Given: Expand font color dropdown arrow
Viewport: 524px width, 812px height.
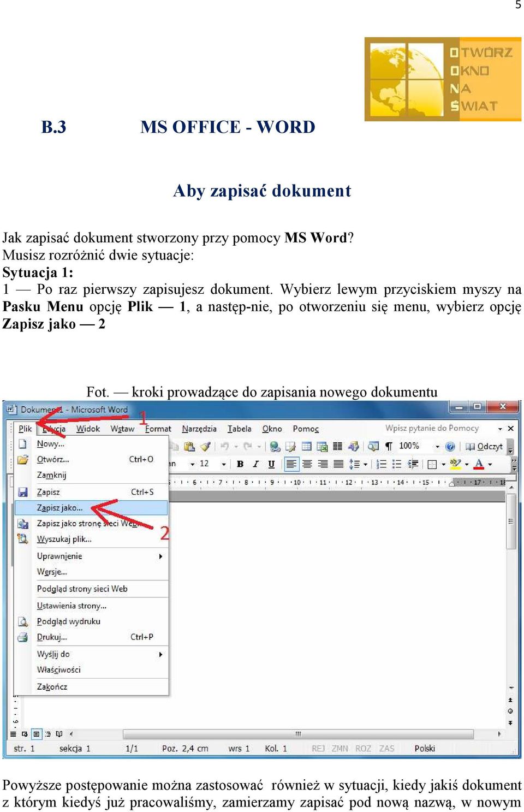Looking at the screenshot, I should 490,464.
